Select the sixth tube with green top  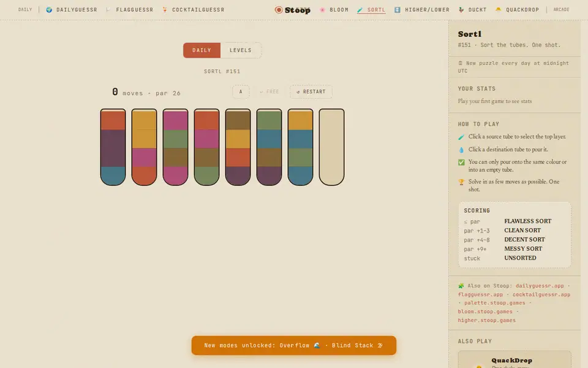(x=269, y=147)
